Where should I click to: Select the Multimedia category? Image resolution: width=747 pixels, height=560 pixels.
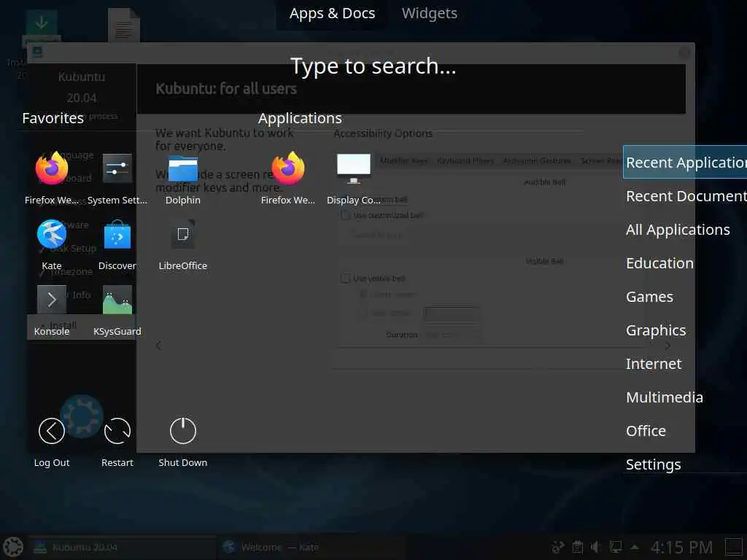point(664,397)
